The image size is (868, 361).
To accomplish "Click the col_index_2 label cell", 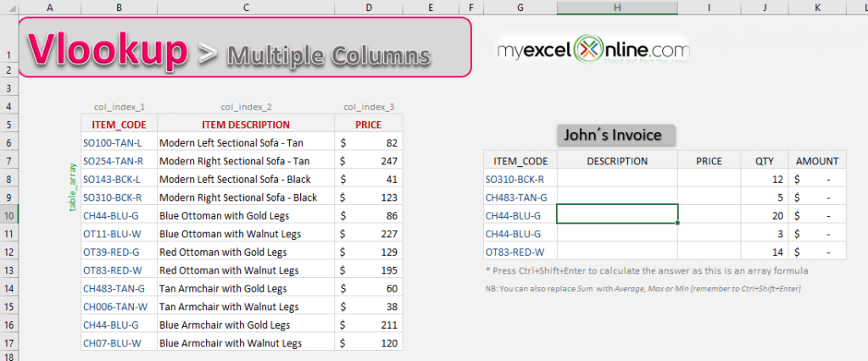I will click(246, 108).
